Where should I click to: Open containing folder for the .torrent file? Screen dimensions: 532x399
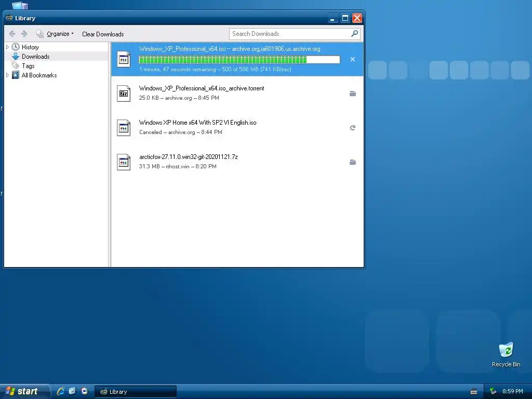pyautogui.click(x=353, y=94)
